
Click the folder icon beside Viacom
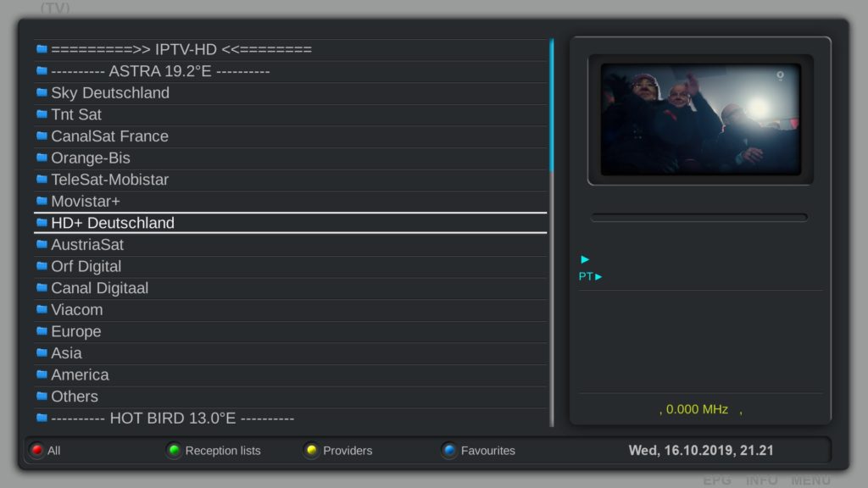(x=42, y=309)
